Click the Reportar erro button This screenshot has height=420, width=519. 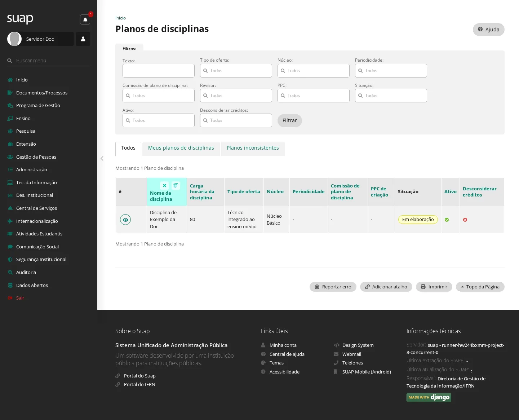(x=333, y=287)
